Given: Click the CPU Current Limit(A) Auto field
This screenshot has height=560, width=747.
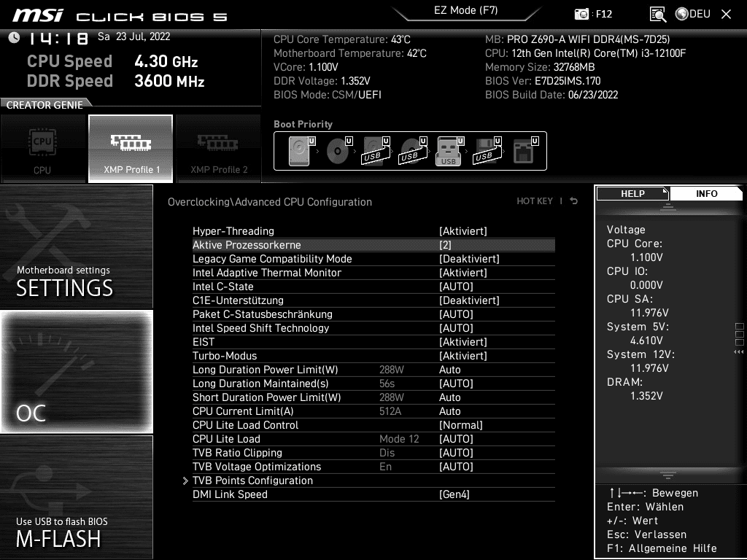Looking at the screenshot, I should tap(449, 411).
